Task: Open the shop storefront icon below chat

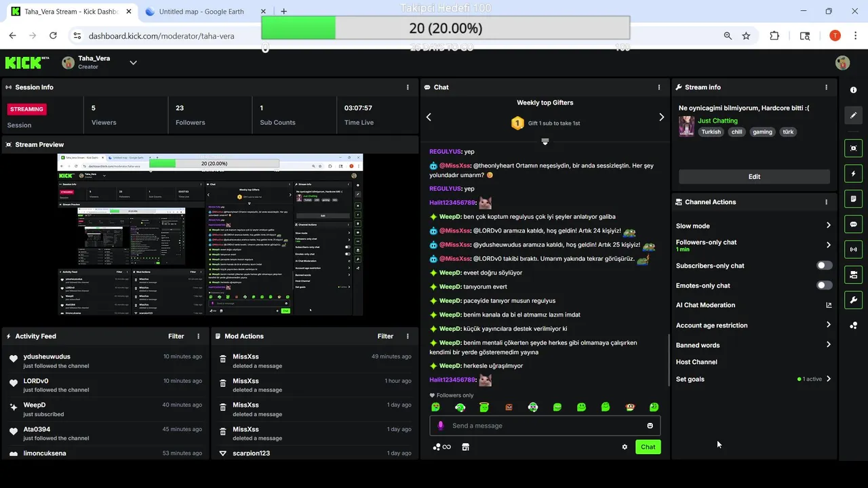Action: click(465, 447)
